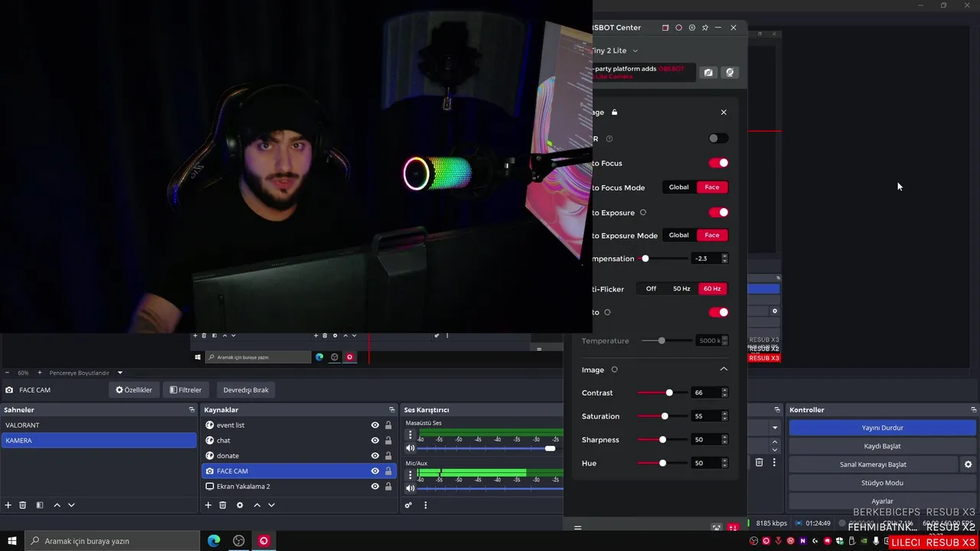Select the VALORANT scene
The height and width of the screenshot is (551, 980).
click(99, 425)
